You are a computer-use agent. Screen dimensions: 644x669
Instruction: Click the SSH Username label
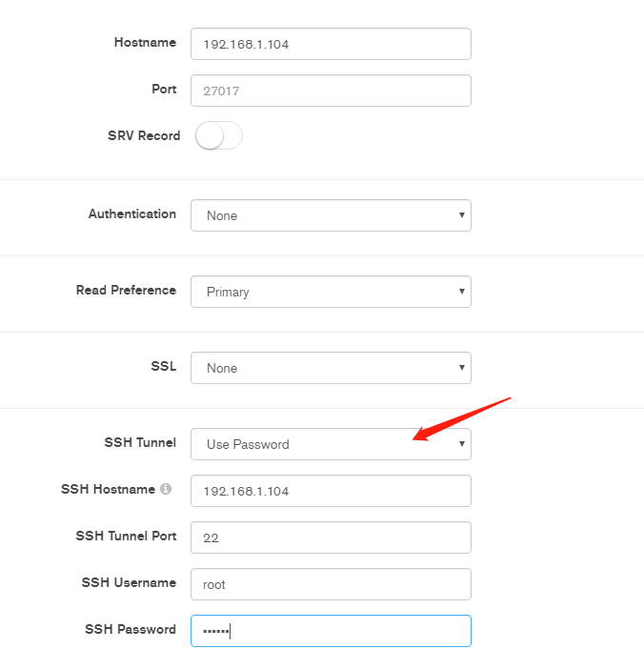[129, 582]
